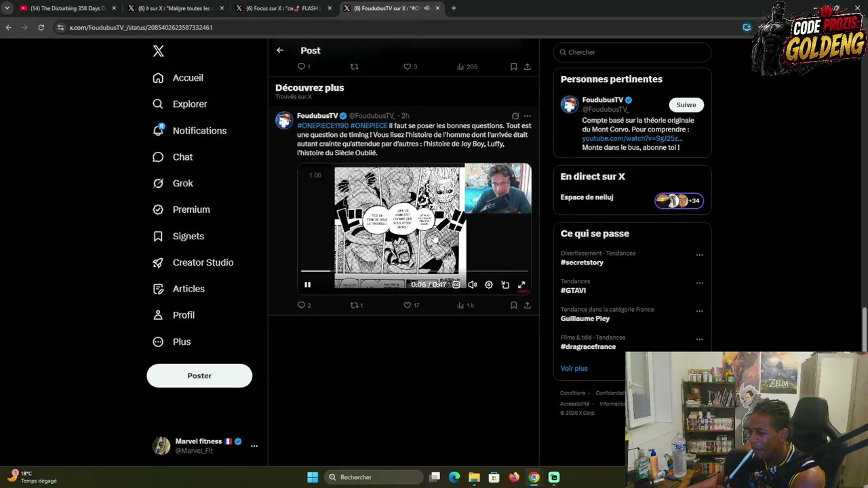
Task: Open the youtube.com link in bio
Action: 632,139
